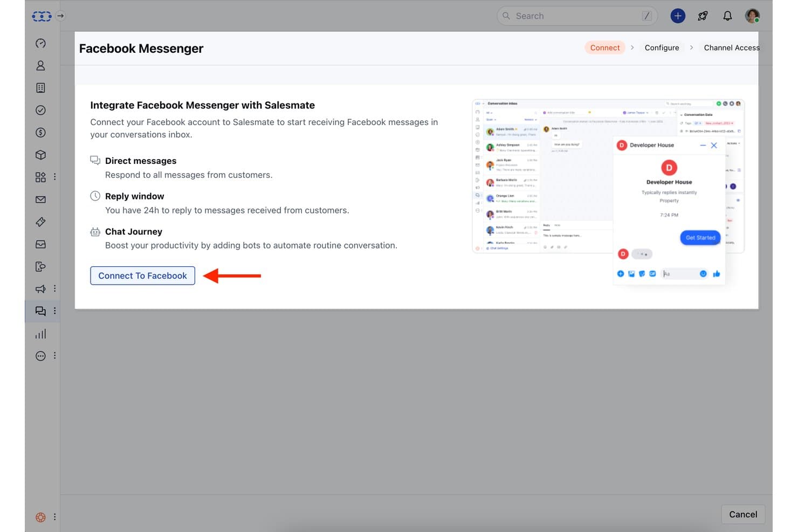The width and height of the screenshot is (798, 532).
Task: Open Products via the cube icon
Action: [x=40, y=155]
